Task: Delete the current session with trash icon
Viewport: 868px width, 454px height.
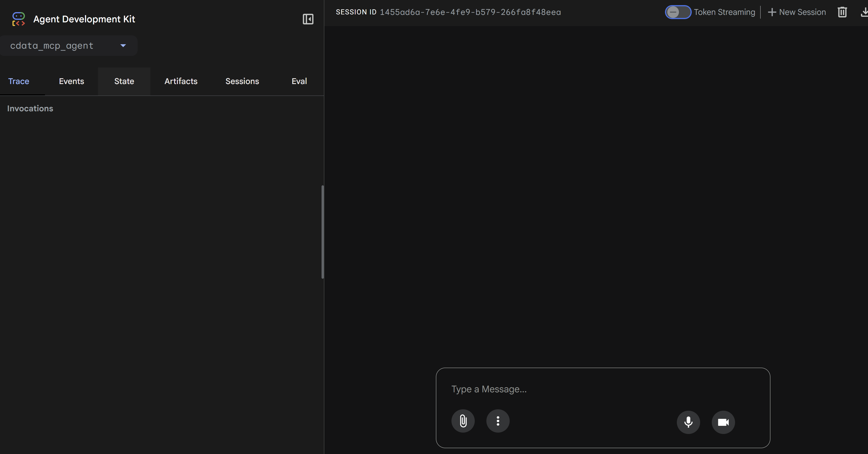Action: [x=842, y=12]
